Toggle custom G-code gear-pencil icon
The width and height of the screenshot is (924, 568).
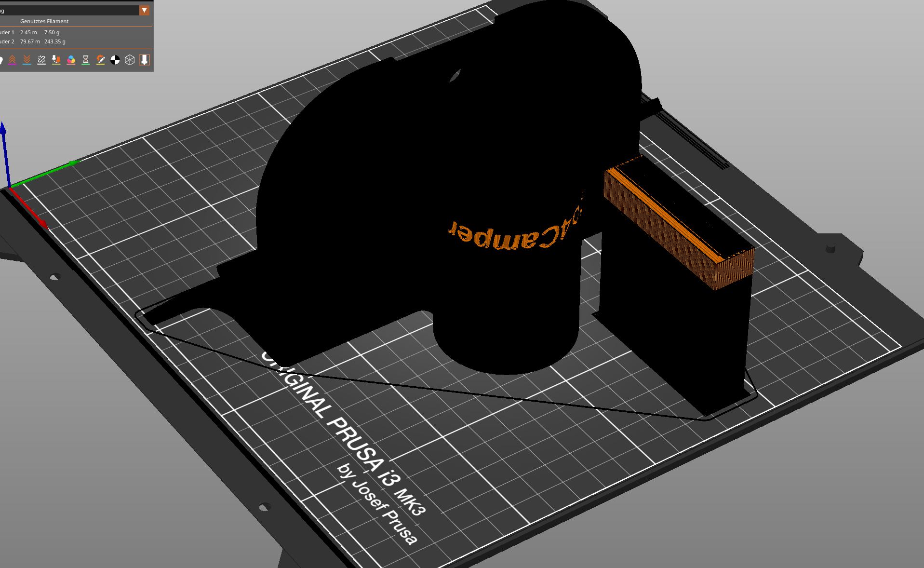pos(100,60)
